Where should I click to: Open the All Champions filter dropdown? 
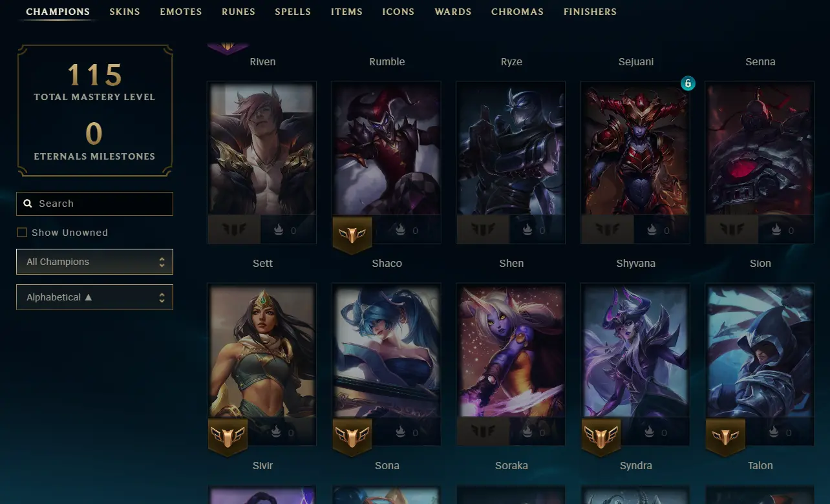tap(94, 262)
